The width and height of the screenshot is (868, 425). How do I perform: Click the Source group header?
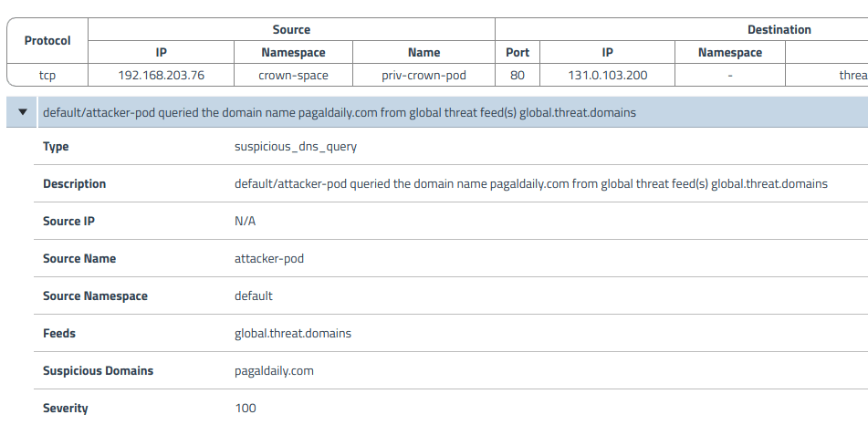pyautogui.click(x=291, y=30)
